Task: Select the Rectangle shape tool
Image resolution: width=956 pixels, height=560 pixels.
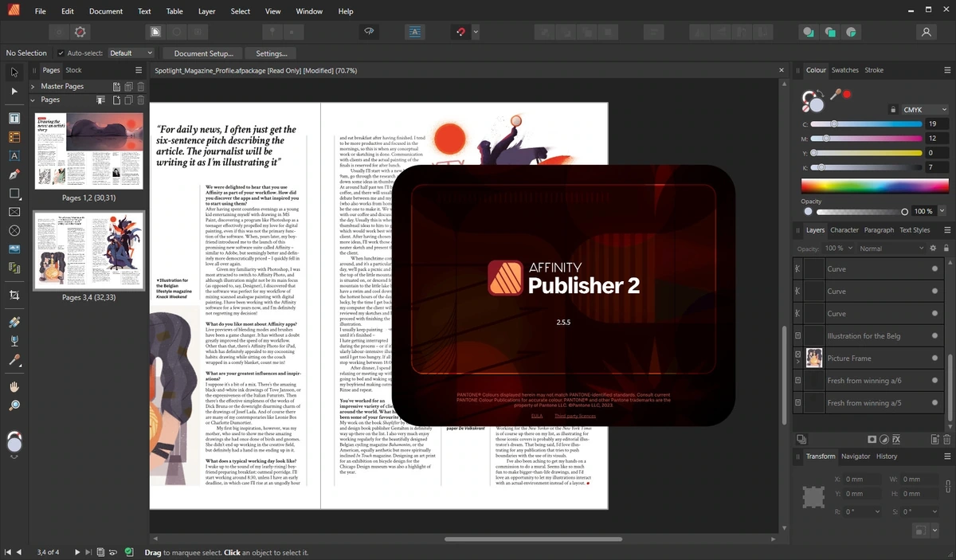Action: coord(14,194)
